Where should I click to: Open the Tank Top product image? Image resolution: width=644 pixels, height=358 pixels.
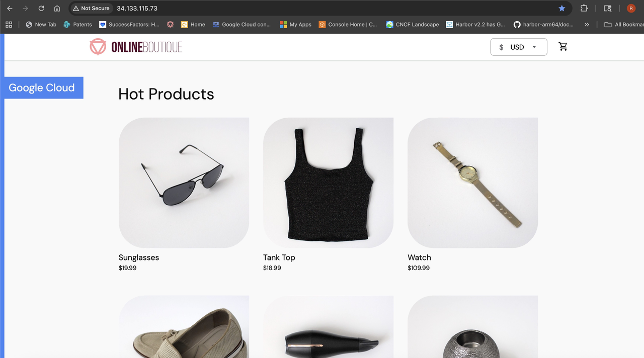pyautogui.click(x=328, y=183)
